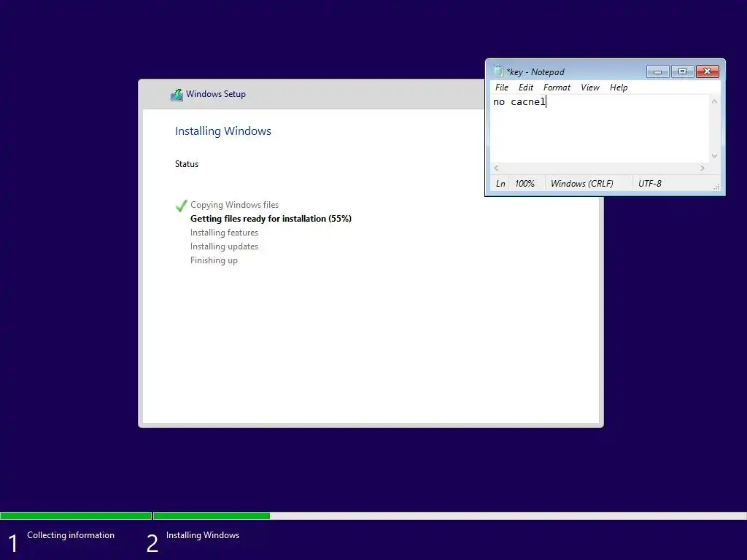Click the 'Status' label in Setup
The width and height of the screenshot is (747, 560).
[x=186, y=164]
